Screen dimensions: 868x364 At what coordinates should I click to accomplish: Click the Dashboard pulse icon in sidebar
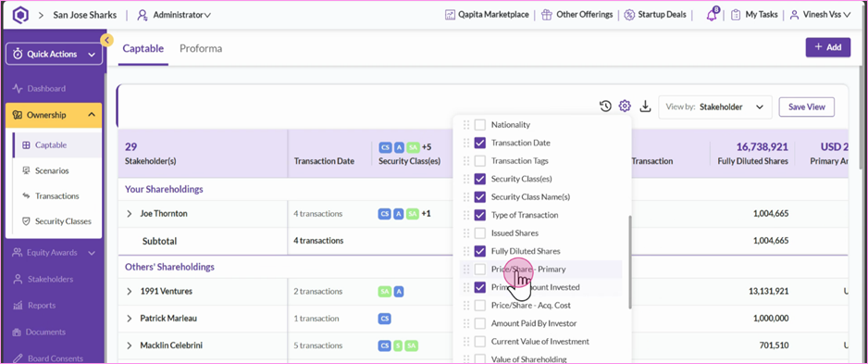click(18, 89)
